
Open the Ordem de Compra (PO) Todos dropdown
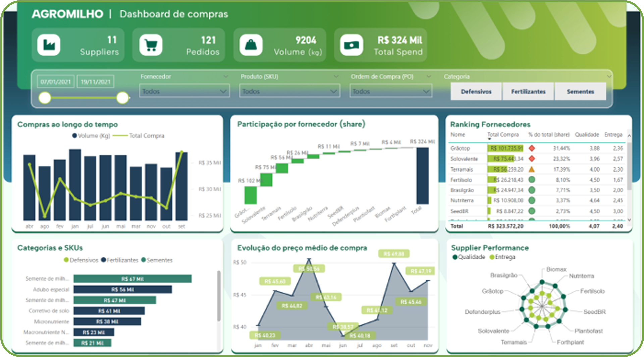(391, 91)
